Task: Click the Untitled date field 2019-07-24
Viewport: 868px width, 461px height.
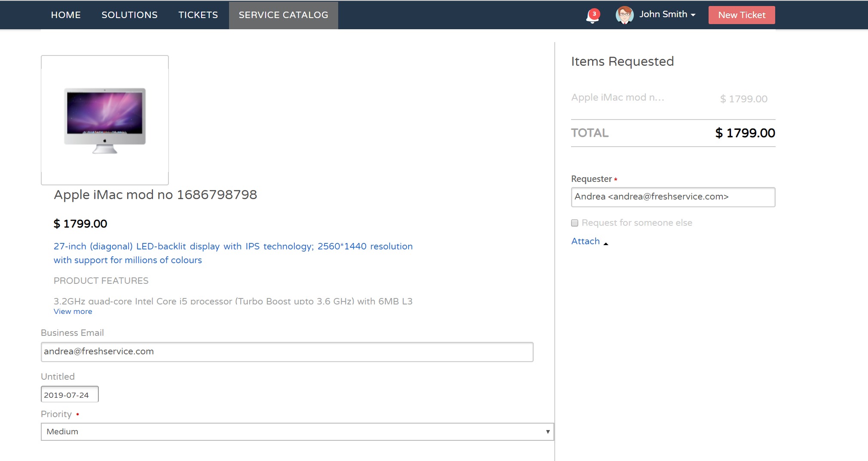Action: pyautogui.click(x=70, y=394)
